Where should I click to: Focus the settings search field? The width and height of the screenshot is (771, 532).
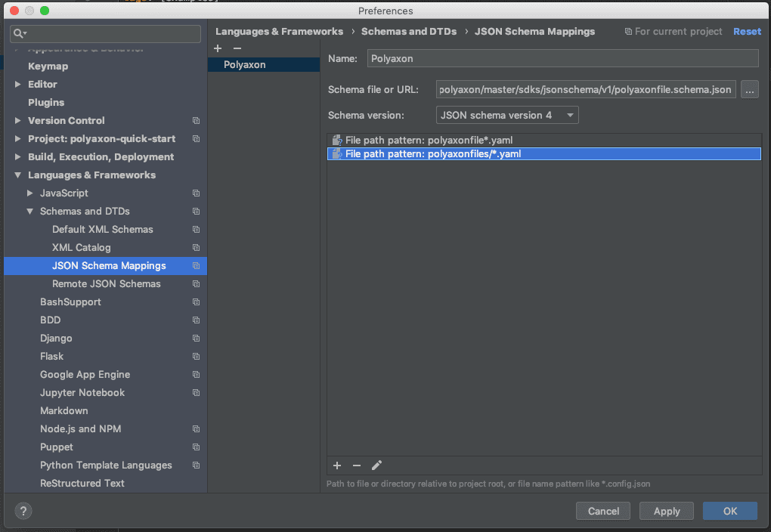coord(105,33)
